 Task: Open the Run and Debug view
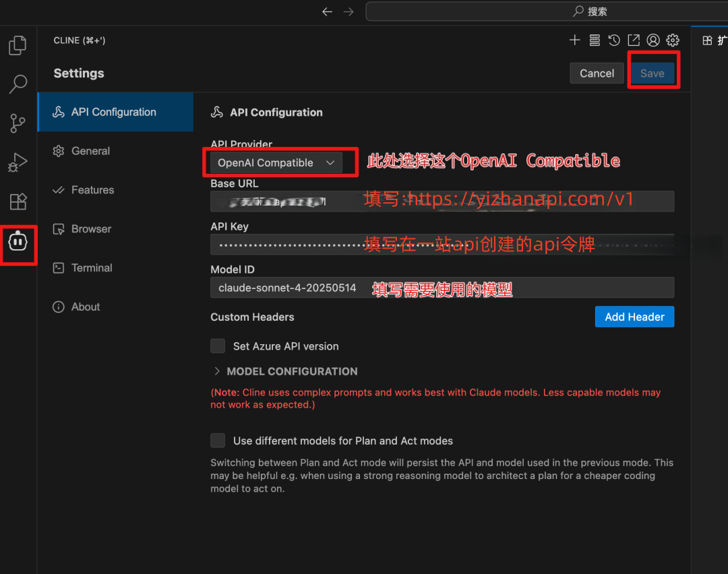click(18, 162)
